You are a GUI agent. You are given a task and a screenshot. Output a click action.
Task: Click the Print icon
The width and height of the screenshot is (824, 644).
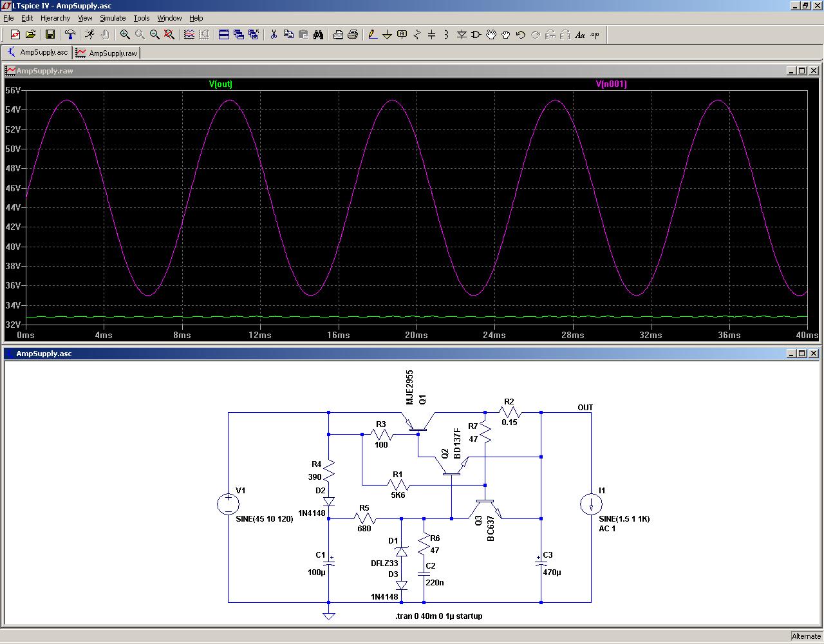tap(353, 35)
